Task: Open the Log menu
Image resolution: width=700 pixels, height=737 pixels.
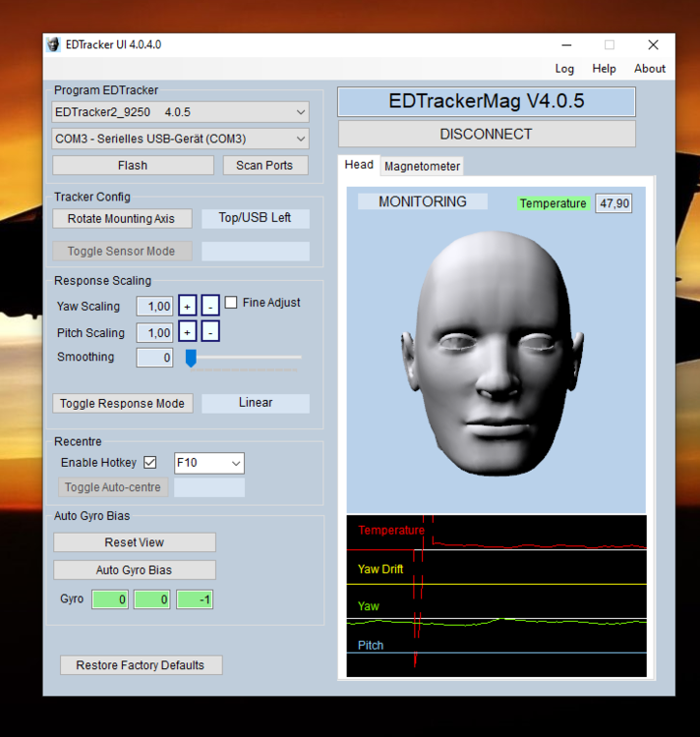Action: pos(564,69)
